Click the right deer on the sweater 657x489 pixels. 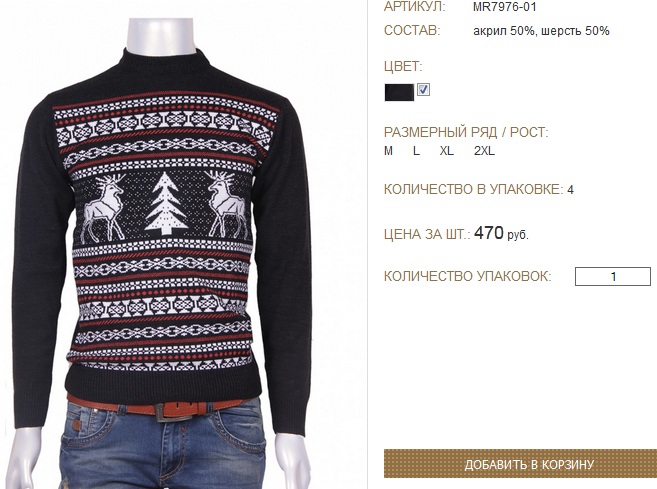(227, 204)
